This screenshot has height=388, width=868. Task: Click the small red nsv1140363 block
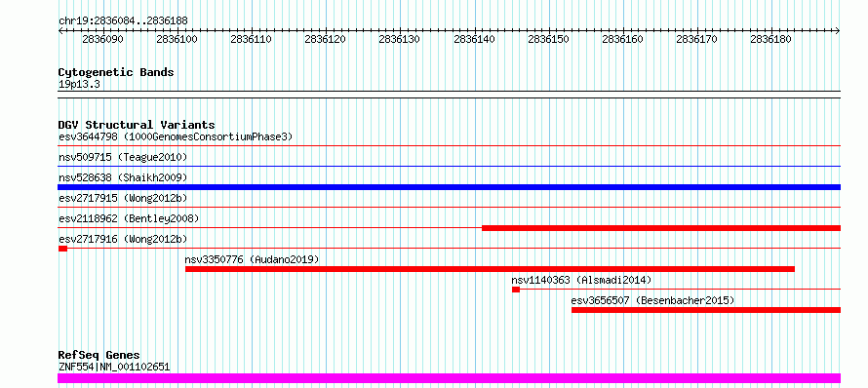516,290
